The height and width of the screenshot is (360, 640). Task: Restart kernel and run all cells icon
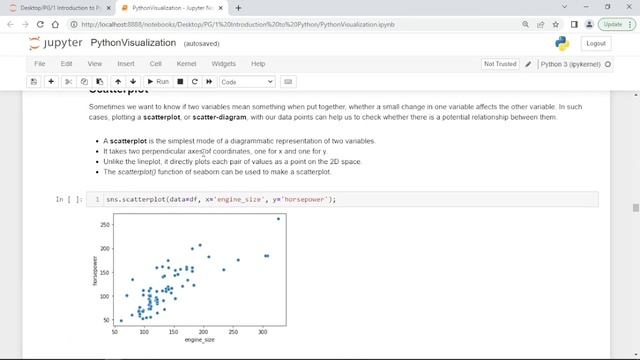pyautogui.click(x=209, y=82)
